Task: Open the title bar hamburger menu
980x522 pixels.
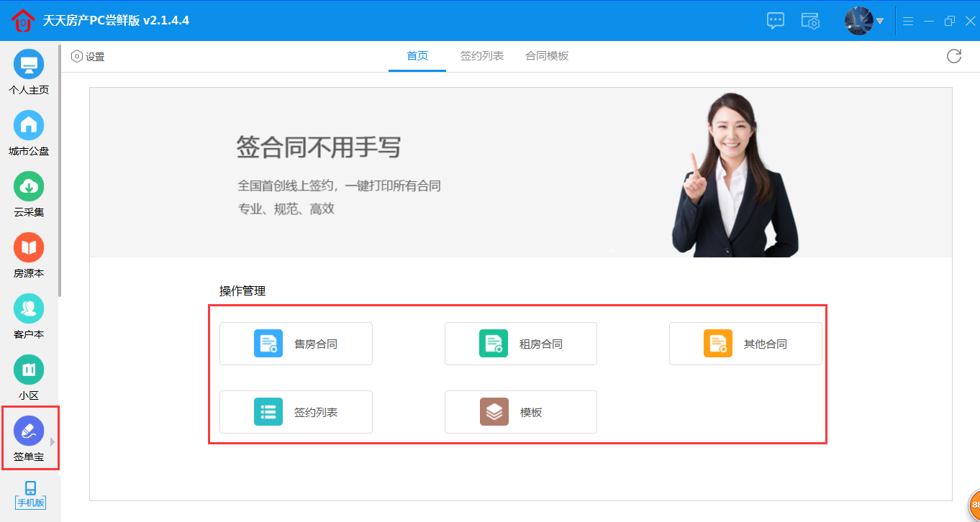Action: [x=908, y=21]
